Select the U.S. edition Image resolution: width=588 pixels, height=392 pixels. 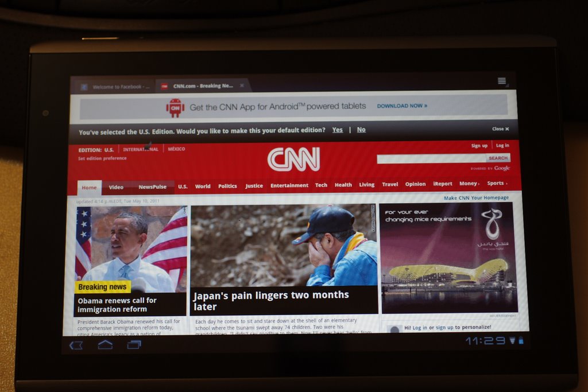[109, 150]
